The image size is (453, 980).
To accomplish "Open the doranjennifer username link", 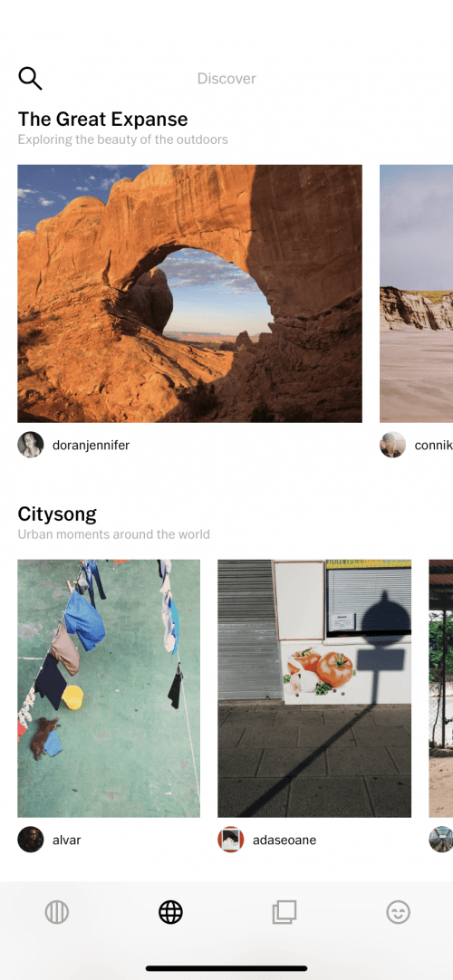I will tap(91, 445).
